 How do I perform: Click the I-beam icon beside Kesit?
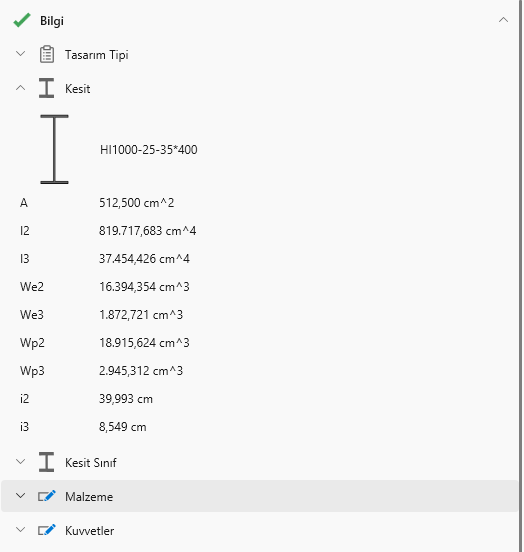(x=46, y=88)
